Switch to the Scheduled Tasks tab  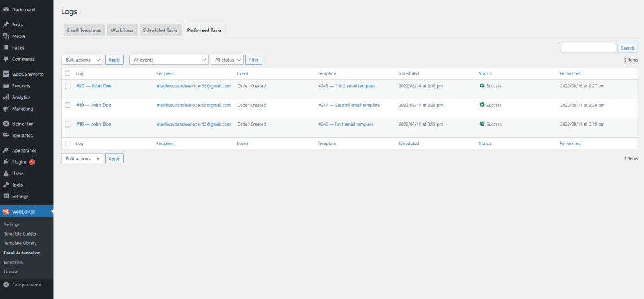pos(161,30)
